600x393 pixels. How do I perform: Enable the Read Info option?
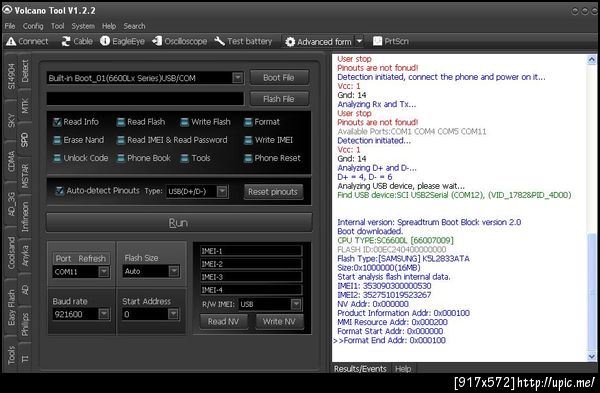coord(57,122)
